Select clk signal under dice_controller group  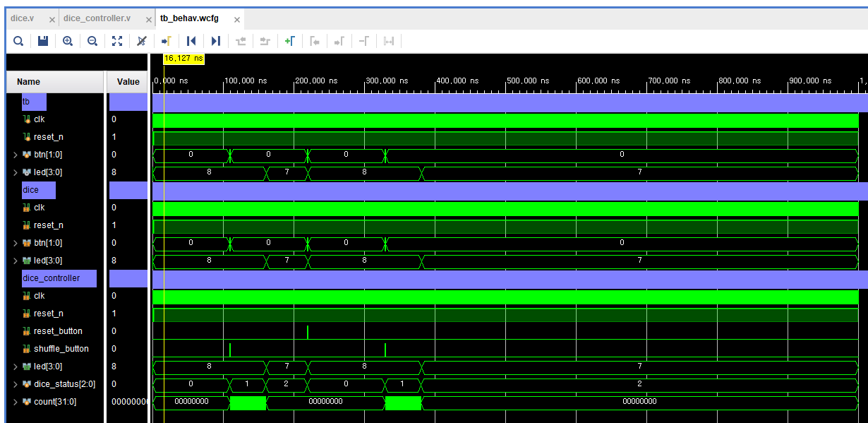(x=39, y=296)
